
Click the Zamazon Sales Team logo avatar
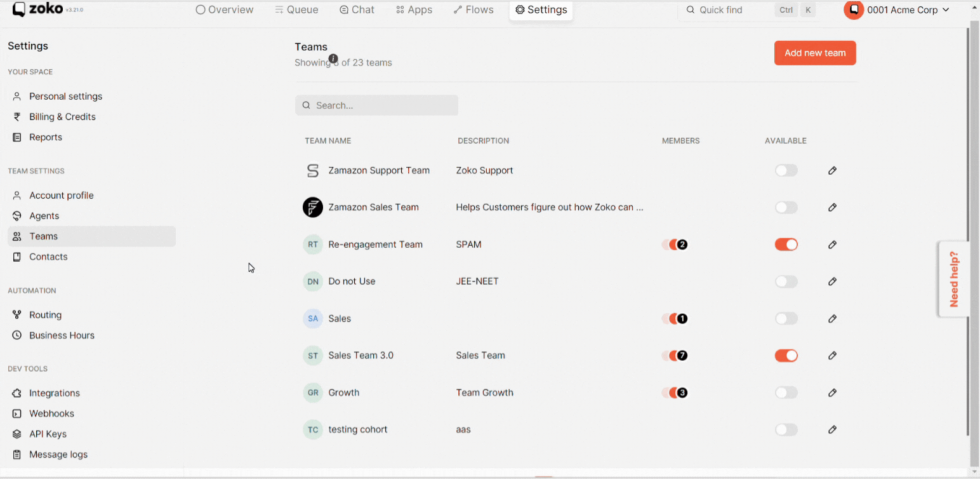313,207
